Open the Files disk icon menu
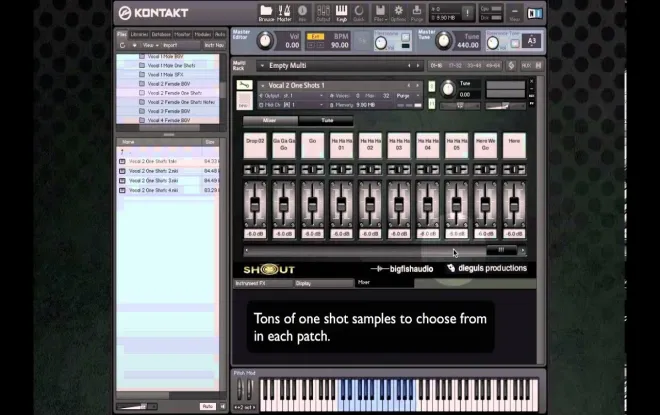 tap(380, 13)
